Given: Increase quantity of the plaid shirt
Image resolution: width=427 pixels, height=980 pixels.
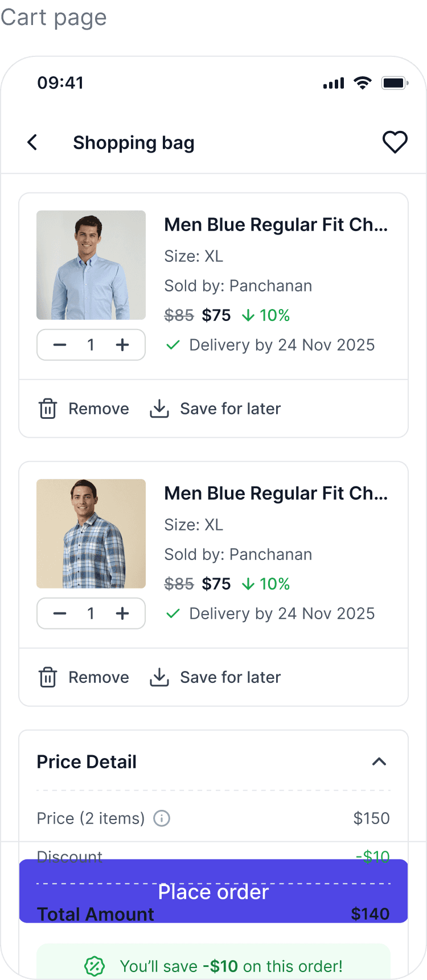Looking at the screenshot, I should (x=122, y=613).
